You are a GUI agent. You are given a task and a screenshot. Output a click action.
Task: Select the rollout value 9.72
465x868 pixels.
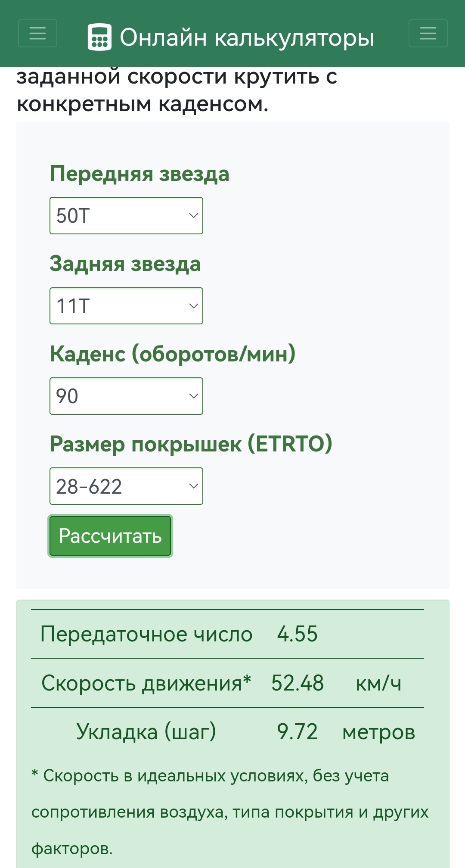(297, 732)
